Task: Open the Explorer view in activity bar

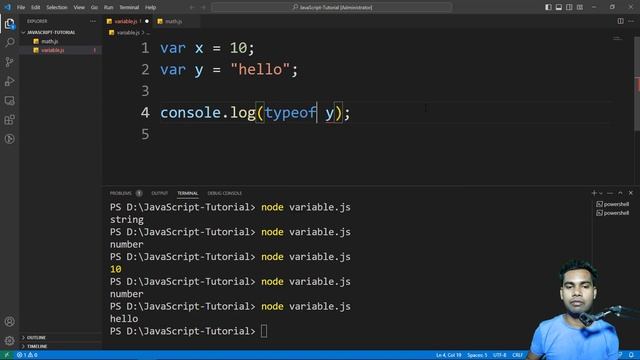Action: pyautogui.click(x=10, y=24)
